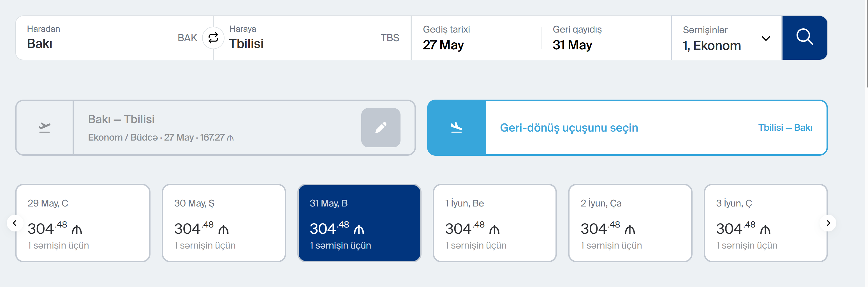Select the 29 May, C date card
Screen dimensions: 868x287
[x=83, y=223]
